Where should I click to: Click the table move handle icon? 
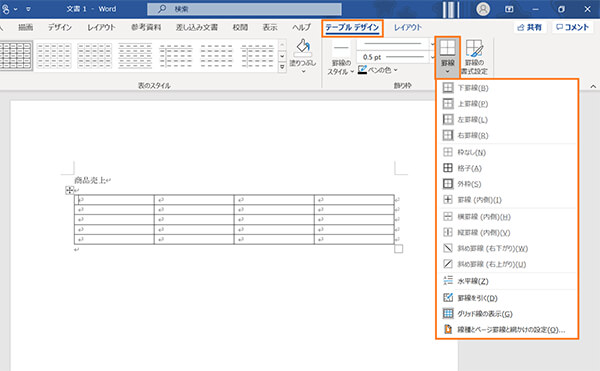pyautogui.click(x=69, y=190)
